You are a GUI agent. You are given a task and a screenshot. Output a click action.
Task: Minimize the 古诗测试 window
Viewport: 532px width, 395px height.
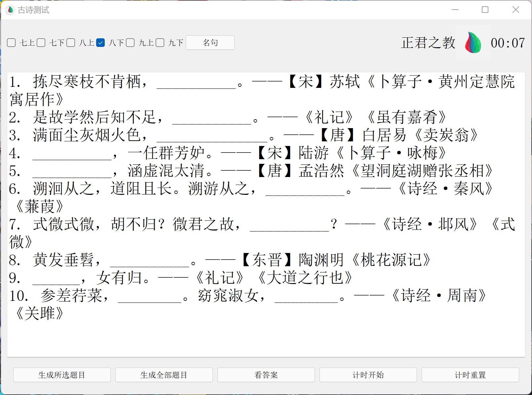tap(455, 10)
